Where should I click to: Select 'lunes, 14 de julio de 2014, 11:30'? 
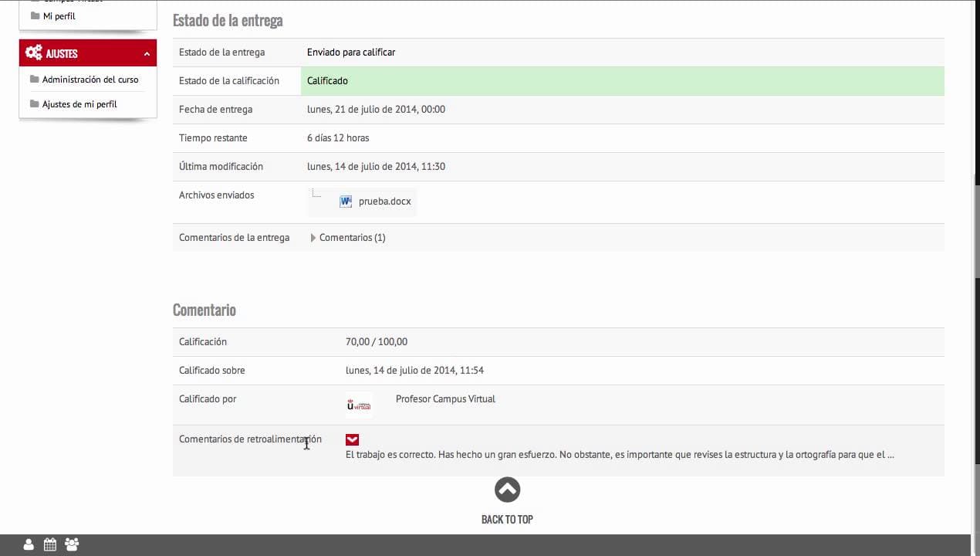[x=376, y=167]
